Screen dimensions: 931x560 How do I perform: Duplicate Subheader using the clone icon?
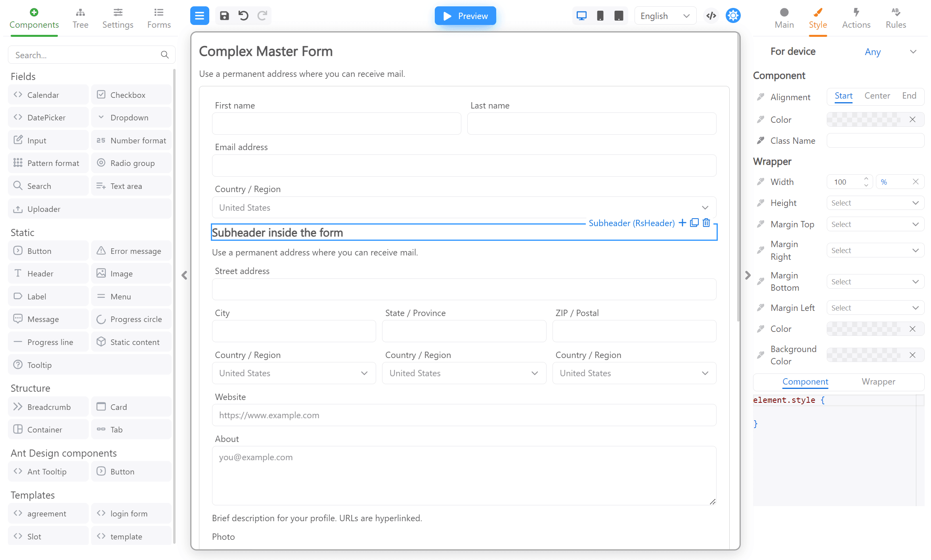694,223
